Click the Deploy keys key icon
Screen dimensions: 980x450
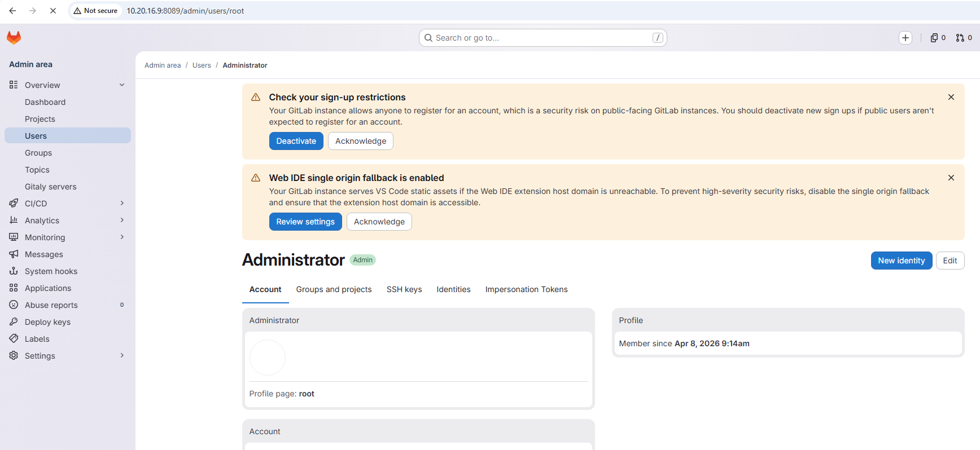[14, 321]
